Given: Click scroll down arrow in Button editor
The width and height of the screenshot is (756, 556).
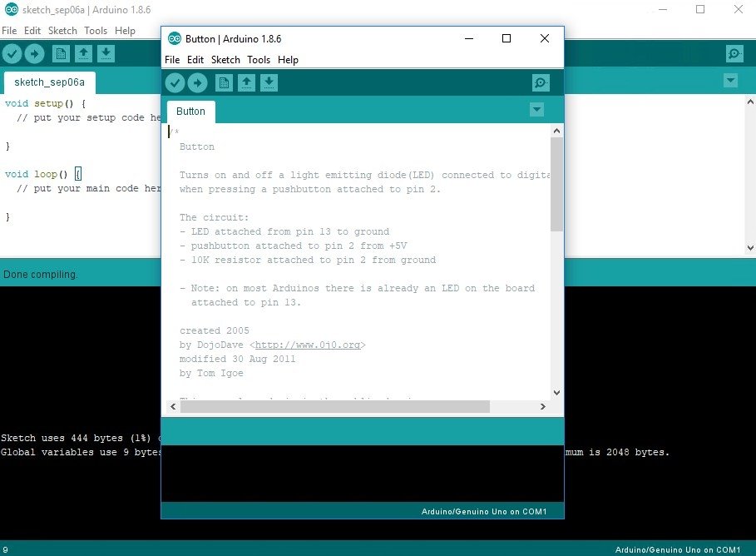Looking at the screenshot, I should tap(556, 392).
